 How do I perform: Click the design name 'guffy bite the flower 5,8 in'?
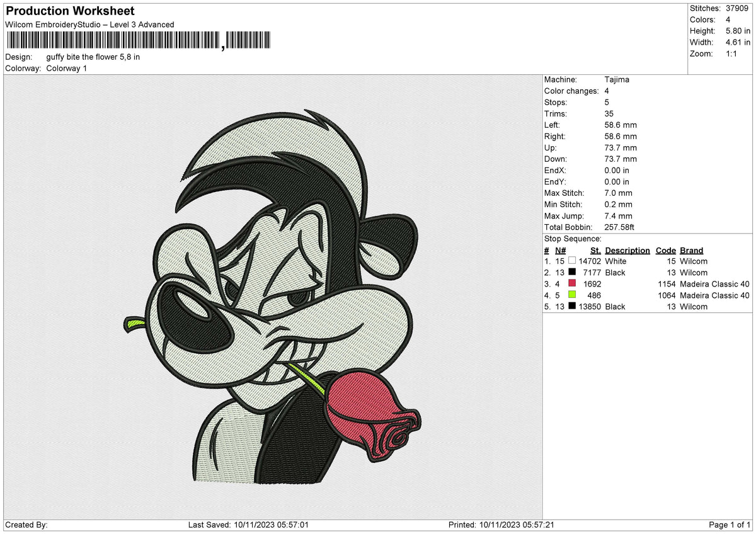coord(93,57)
